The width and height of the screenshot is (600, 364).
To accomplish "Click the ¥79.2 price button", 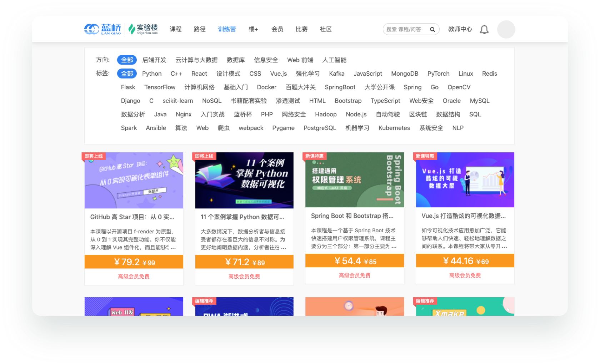I will coord(134,262).
